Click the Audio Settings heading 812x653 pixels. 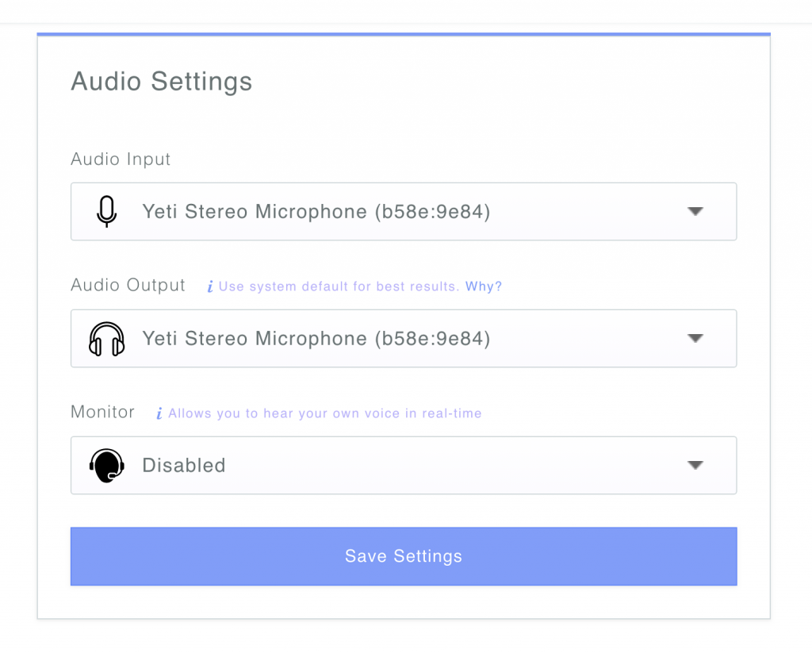coord(162,82)
